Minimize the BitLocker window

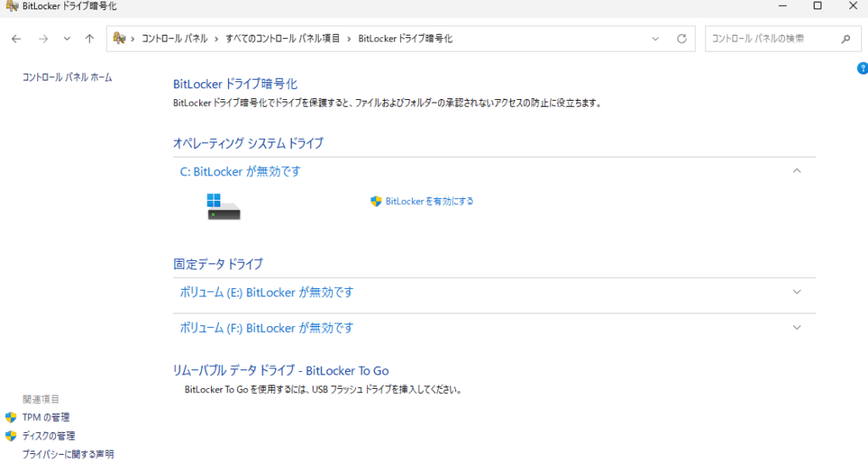[782, 6]
